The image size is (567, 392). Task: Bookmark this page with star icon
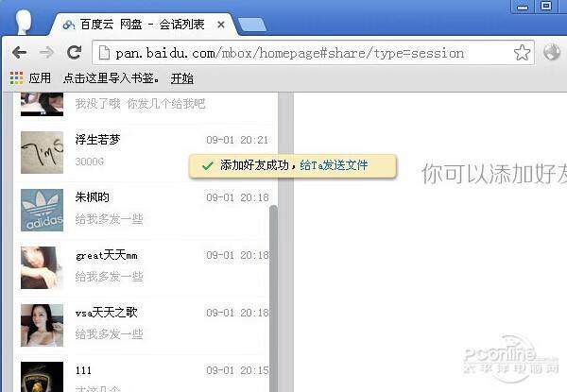click(522, 53)
